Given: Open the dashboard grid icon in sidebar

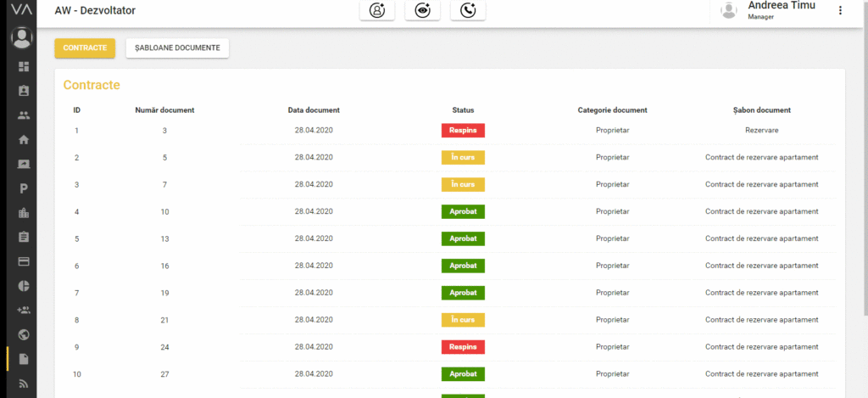Looking at the screenshot, I should tap(24, 66).
